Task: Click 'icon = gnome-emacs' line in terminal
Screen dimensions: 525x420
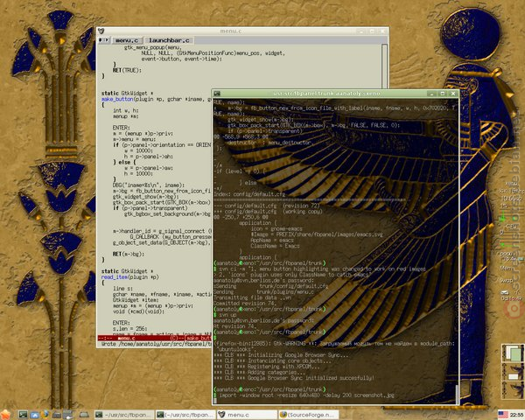Action: coord(276,228)
